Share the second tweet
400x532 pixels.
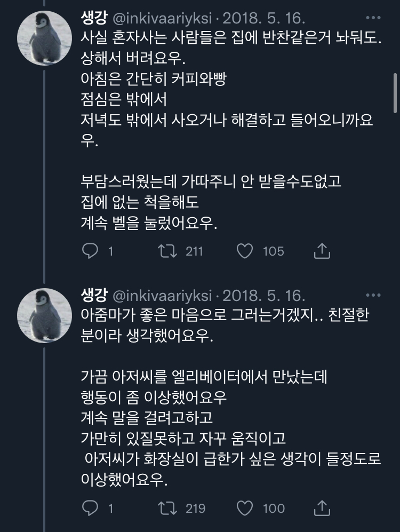point(322,508)
